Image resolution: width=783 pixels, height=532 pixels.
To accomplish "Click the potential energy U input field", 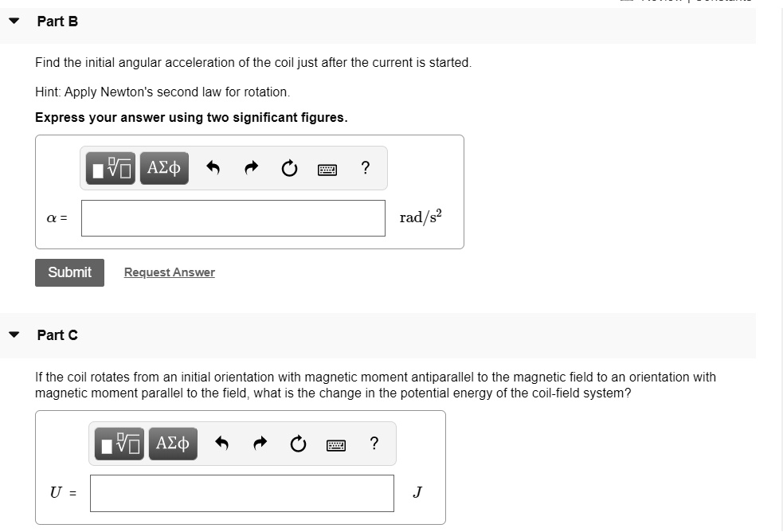I will pos(241,493).
